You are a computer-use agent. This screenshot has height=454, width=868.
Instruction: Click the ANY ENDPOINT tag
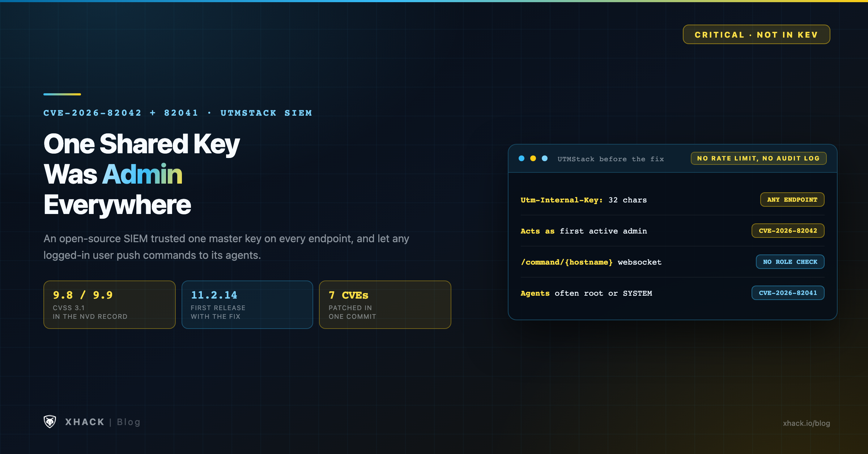pos(792,200)
